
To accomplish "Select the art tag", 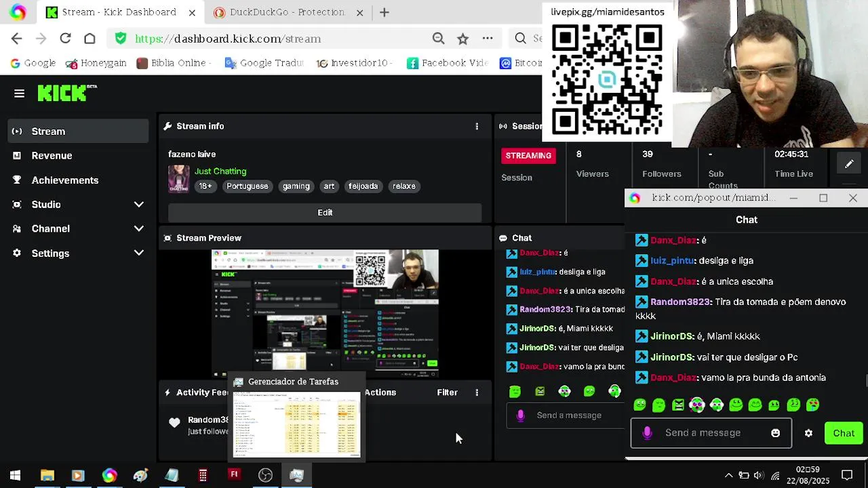I will coord(329,186).
